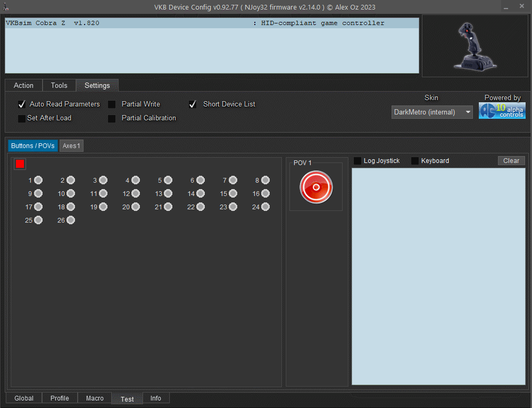
Task: Click button indicator 16
Action: pos(265,194)
